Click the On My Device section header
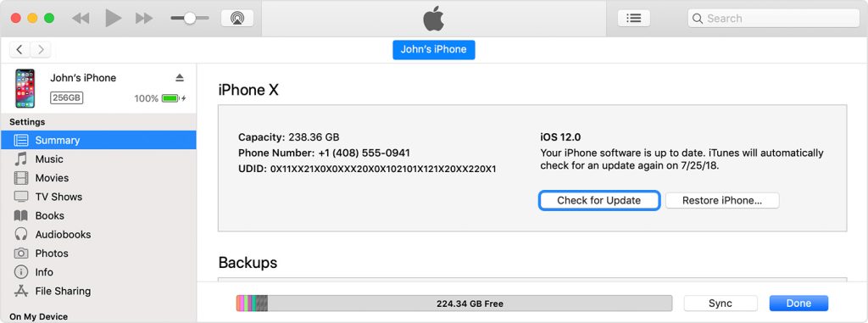The height and width of the screenshot is (323, 868). (39, 317)
